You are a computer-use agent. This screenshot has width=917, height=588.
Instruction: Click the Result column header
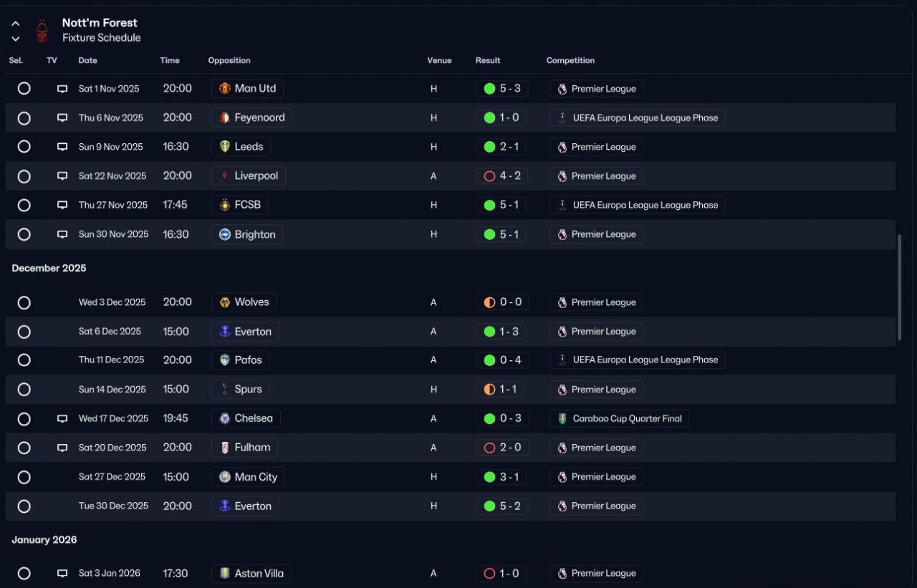pyautogui.click(x=488, y=60)
